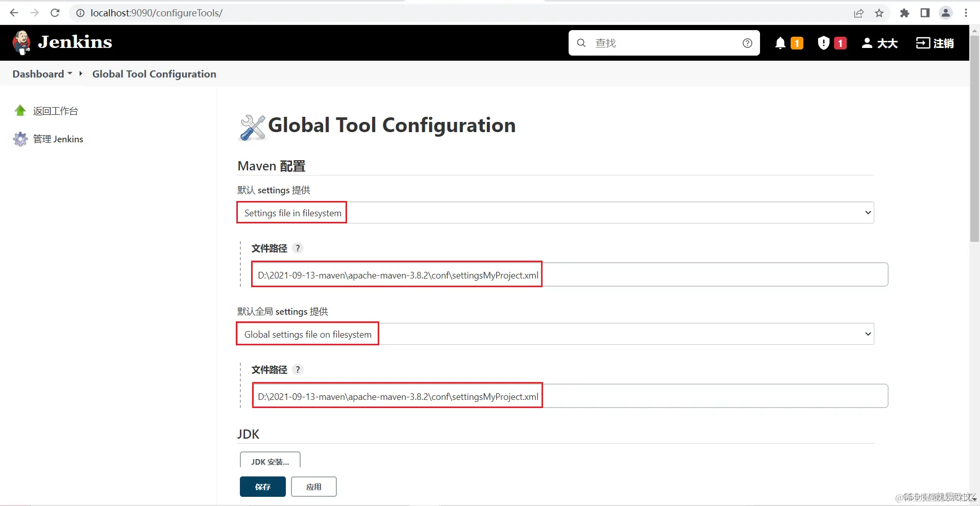This screenshot has width=980, height=506.
Task: Show help for first 文件路径 field
Action: 298,248
